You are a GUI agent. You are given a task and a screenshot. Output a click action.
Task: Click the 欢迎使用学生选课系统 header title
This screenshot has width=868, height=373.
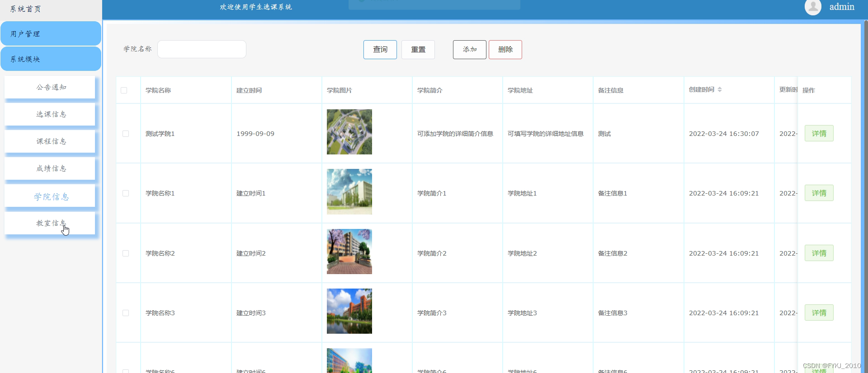pyautogui.click(x=256, y=7)
